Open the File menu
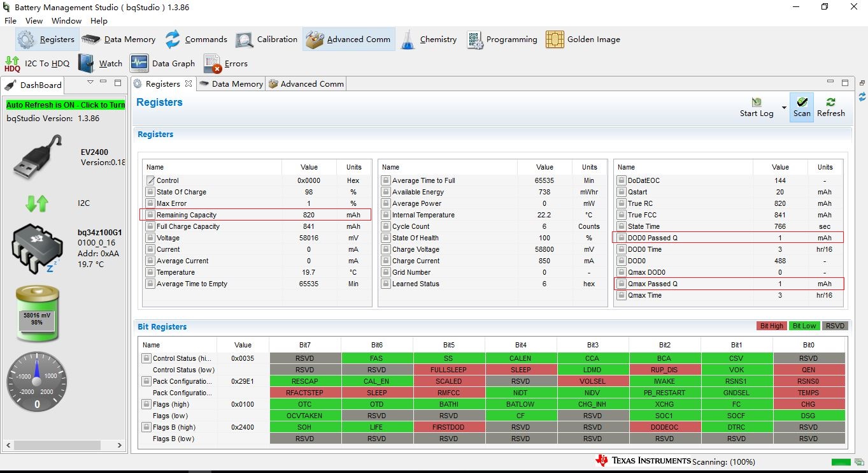The height and width of the screenshot is (473, 868). pyautogui.click(x=10, y=21)
